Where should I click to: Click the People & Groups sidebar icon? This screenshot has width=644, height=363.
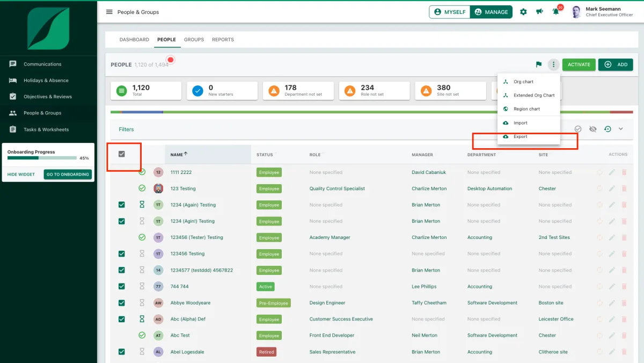(13, 113)
